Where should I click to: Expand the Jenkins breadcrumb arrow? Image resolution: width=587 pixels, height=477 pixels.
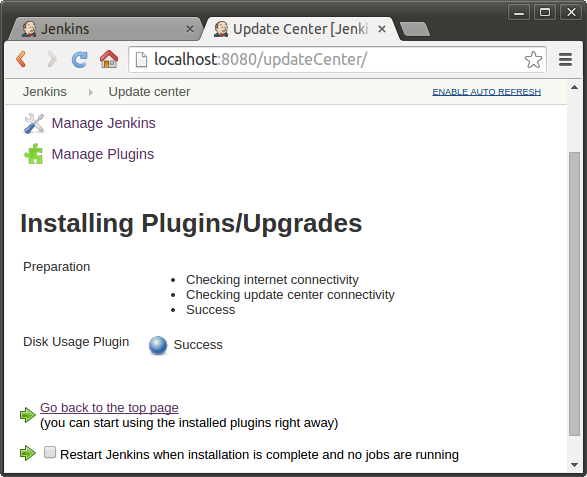click(x=90, y=92)
